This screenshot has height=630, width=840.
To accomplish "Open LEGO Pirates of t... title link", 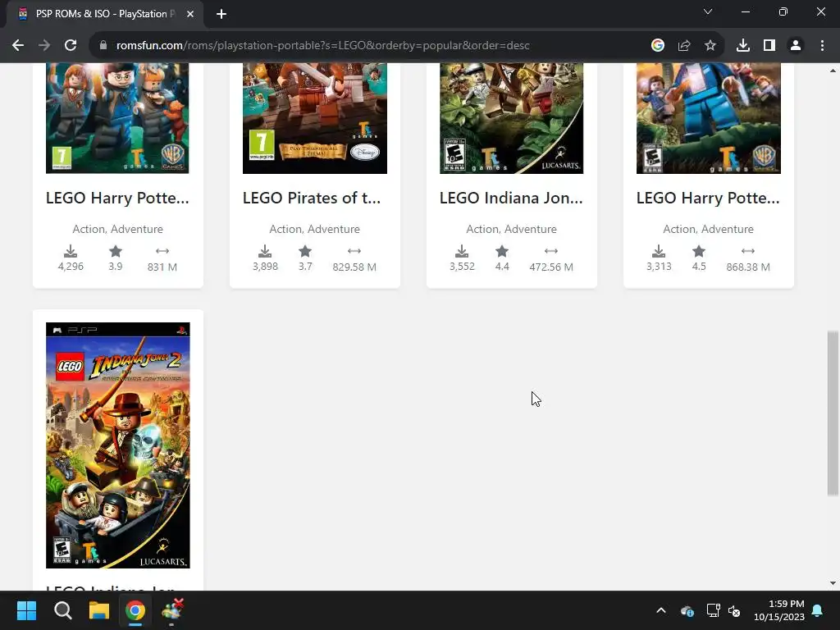I will tap(311, 198).
